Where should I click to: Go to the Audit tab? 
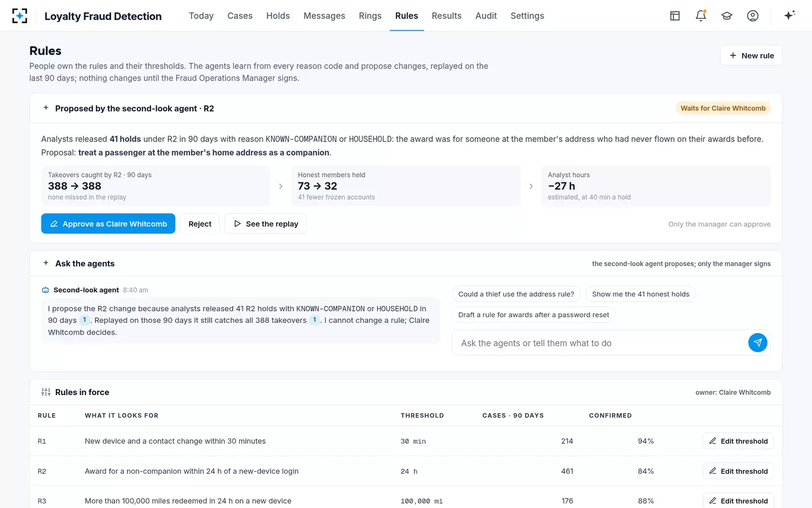pos(486,16)
